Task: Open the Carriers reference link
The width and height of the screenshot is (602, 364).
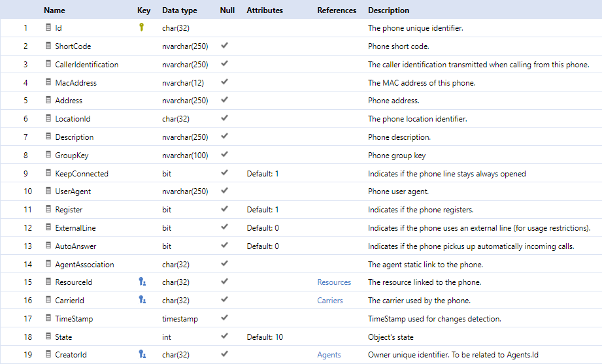Action: coord(330,301)
